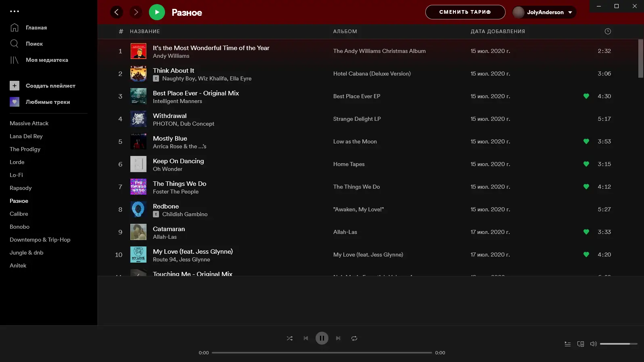This screenshot has height=362, width=644.
Task: Unlike Keep On Dancing via heart
Action: [586, 164]
